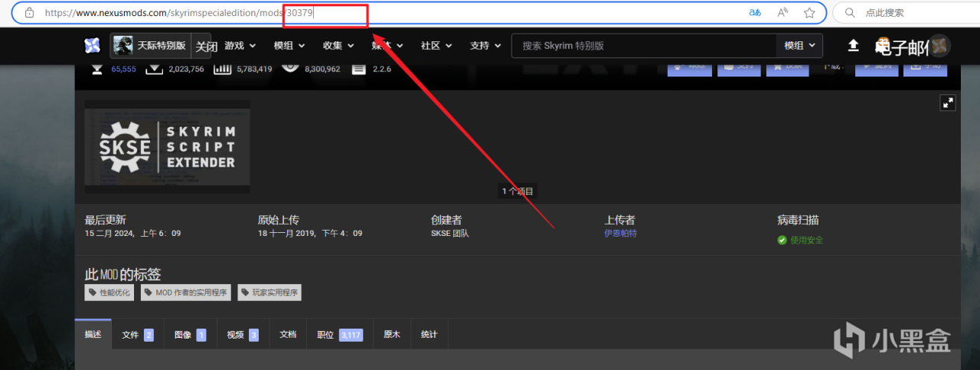The height and width of the screenshot is (370, 980).
Task: Open the search category 模组 dropdown
Action: (x=800, y=46)
